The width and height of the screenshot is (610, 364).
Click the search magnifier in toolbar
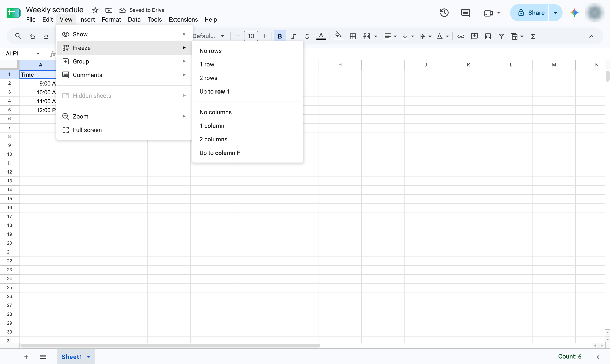(18, 36)
